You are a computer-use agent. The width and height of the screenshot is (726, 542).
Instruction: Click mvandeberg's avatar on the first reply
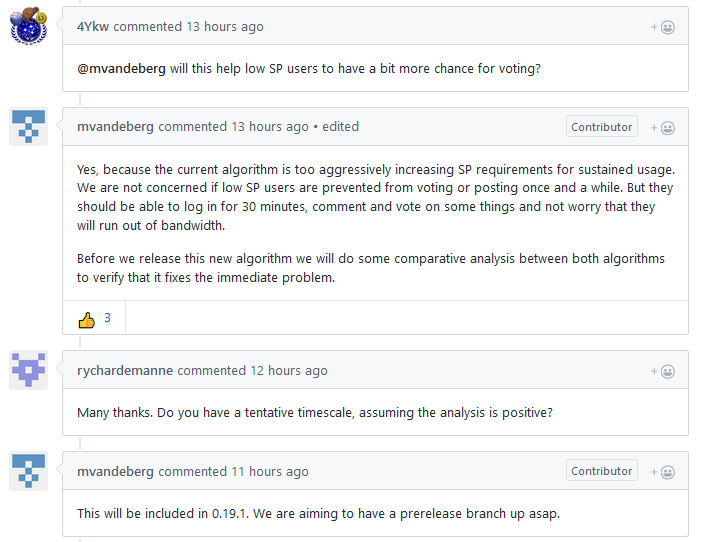coord(28,127)
